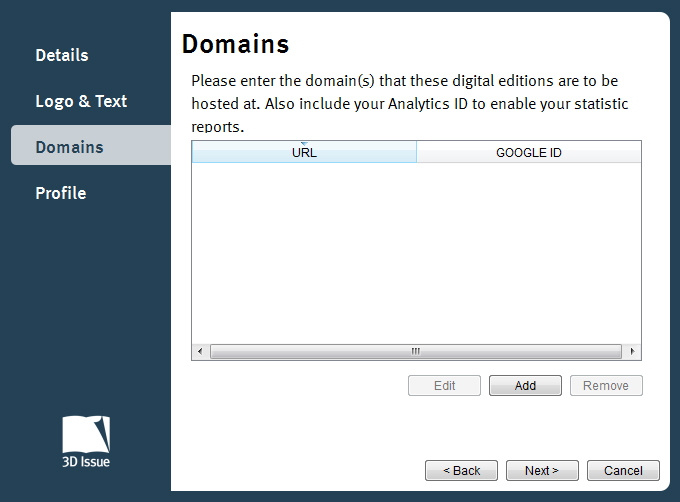Add a new domain entry
Screen dimensions: 680x502
[x=525, y=386]
